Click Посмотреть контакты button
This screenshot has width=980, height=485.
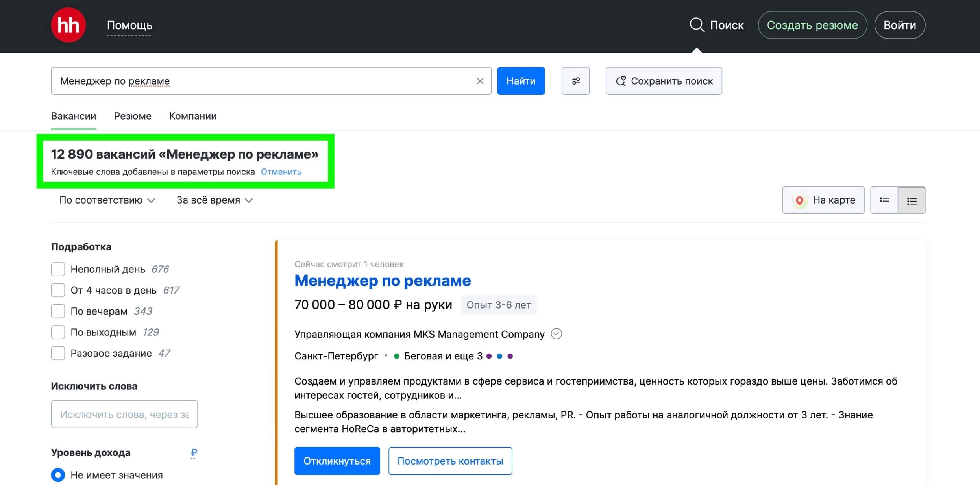click(x=450, y=461)
